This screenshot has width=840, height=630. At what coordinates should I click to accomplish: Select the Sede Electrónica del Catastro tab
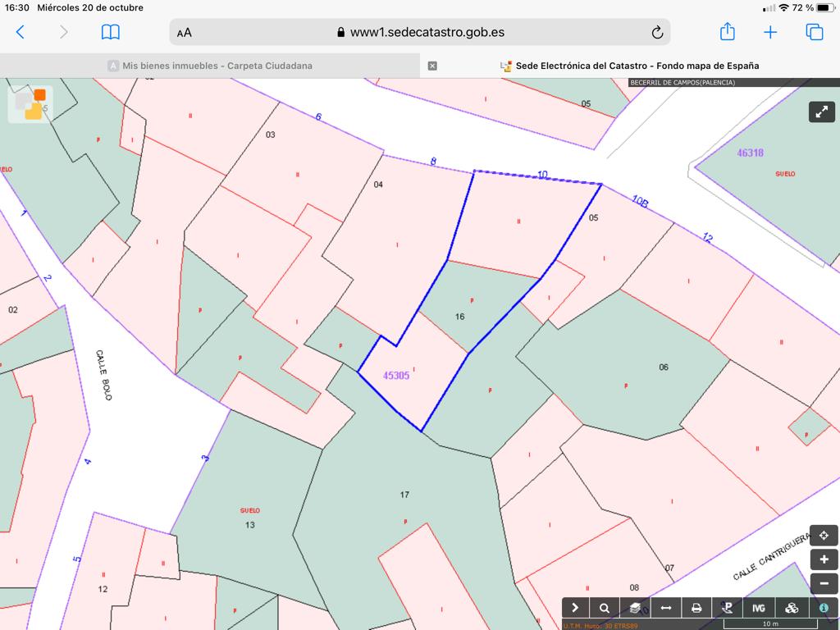pyautogui.click(x=630, y=66)
